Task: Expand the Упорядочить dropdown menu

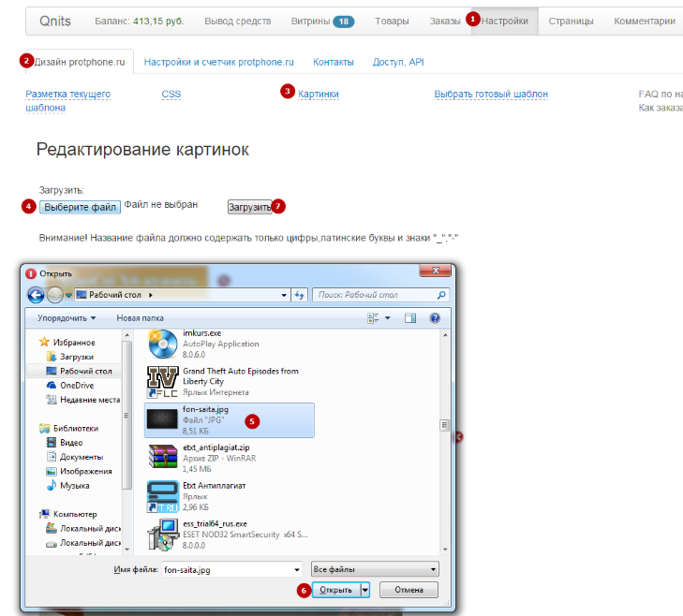Action: coord(66,318)
